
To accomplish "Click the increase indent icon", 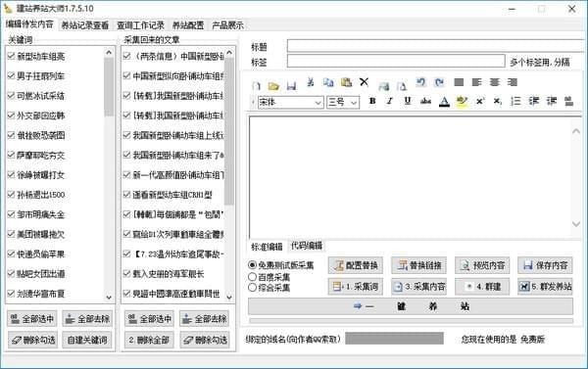I will click(551, 101).
